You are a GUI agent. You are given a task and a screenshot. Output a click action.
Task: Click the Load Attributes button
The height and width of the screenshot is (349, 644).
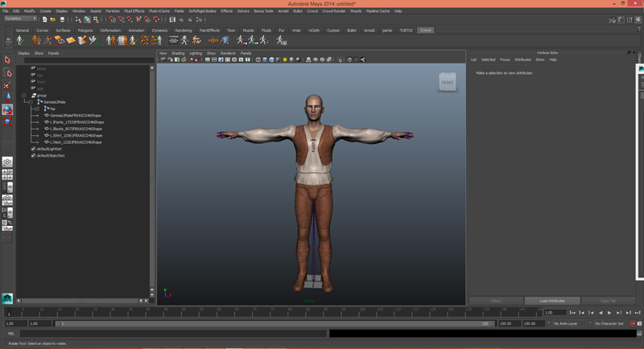coord(551,301)
